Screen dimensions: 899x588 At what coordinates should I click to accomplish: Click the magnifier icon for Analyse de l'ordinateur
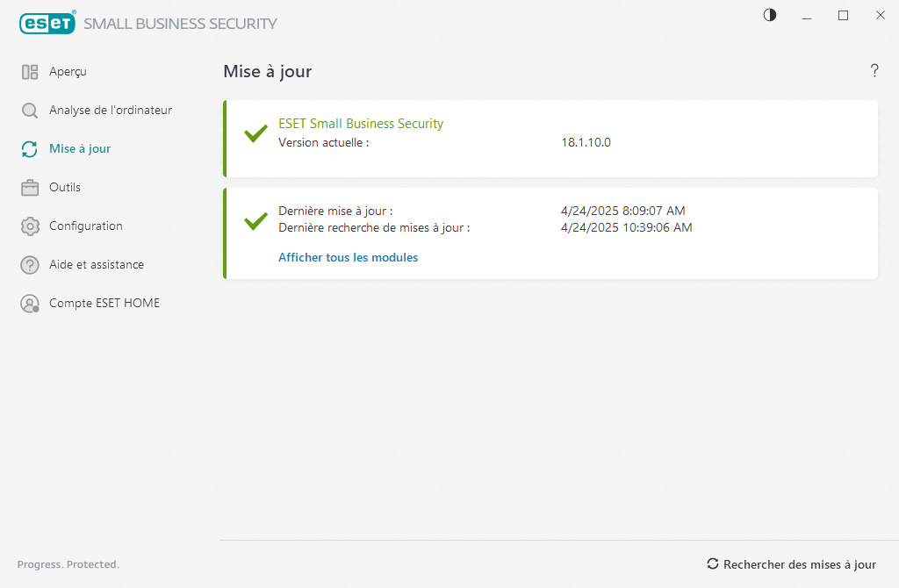click(30, 111)
